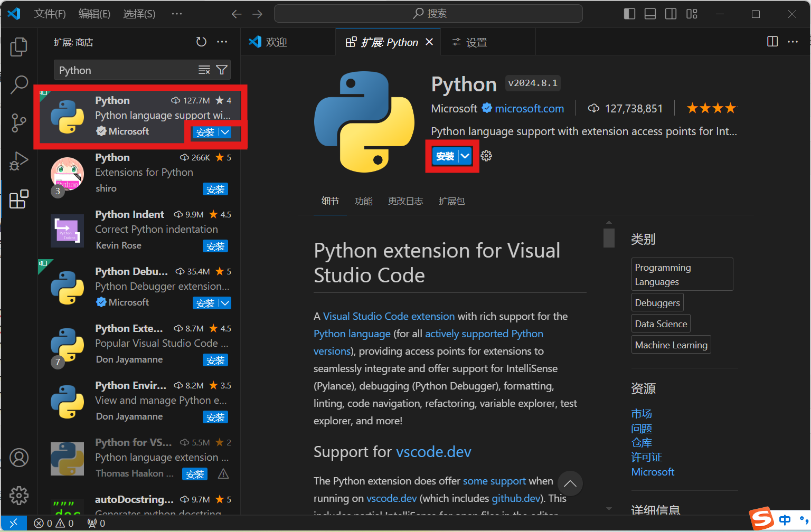Screen dimensions: 811x532
Task: Expand install dropdown on the extension details page
Action: [465, 156]
